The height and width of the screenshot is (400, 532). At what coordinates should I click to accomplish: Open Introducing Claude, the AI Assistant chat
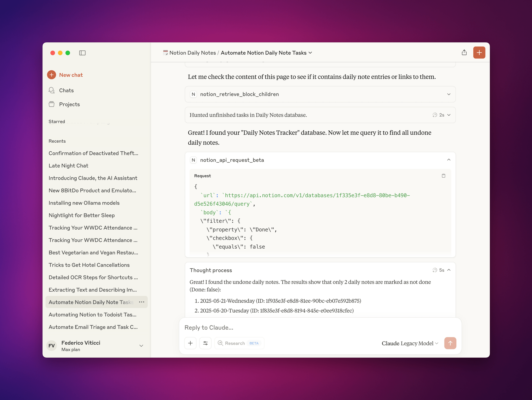[93, 178]
